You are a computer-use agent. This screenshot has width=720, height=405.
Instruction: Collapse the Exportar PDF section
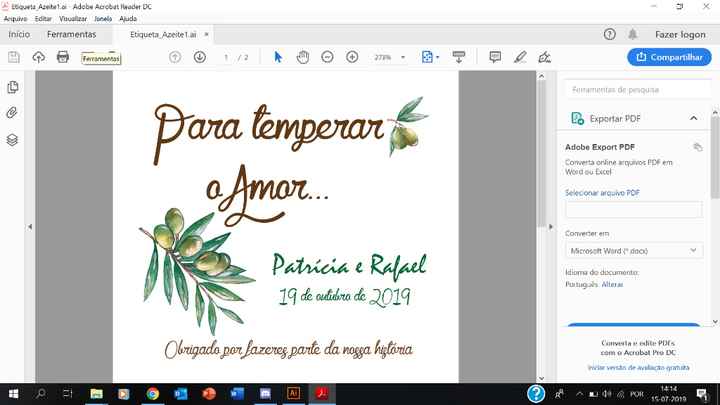pyautogui.click(x=694, y=118)
